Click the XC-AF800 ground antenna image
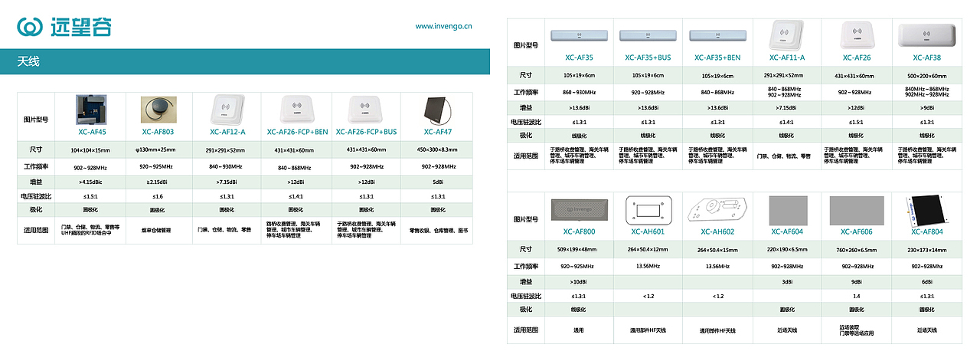The width and height of the screenshot is (980, 361). 579,209
